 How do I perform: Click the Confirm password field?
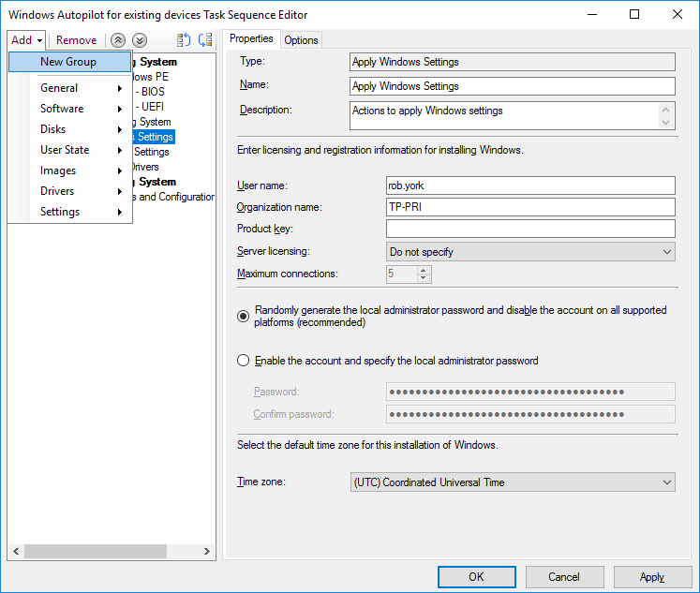(530, 414)
